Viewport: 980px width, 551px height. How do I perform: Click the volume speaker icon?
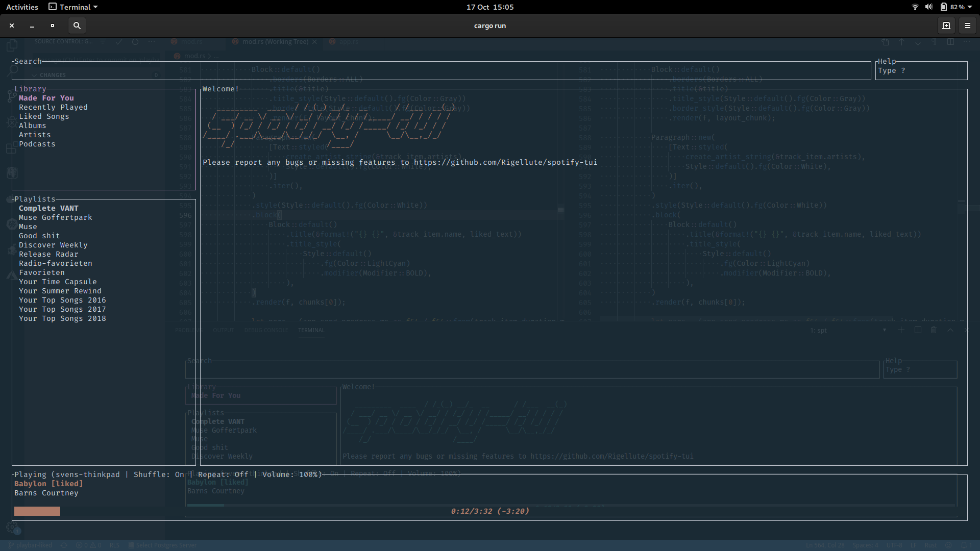[x=928, y=7]
